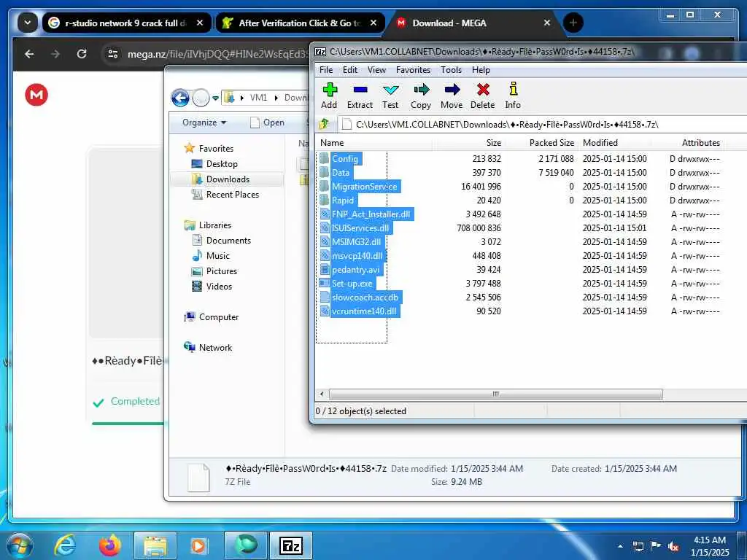Open Downloads in Explorer navigation pane
The height and width of the screenshot is (560, 747).
(228, 179)
